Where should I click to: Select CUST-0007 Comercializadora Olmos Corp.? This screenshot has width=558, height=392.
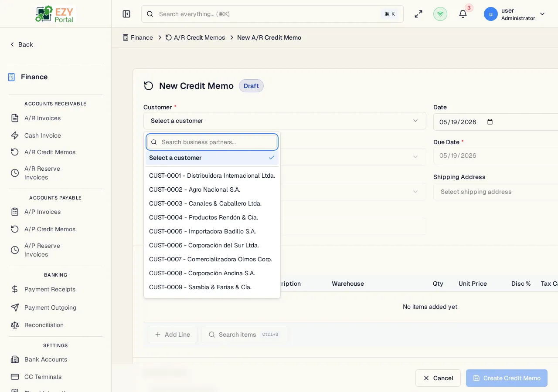click(212, 259)
